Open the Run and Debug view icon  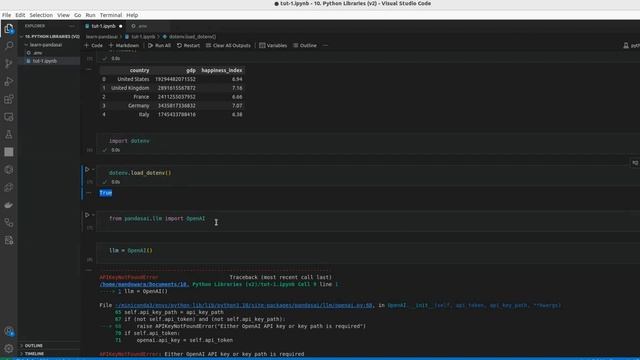pos(9,81)
